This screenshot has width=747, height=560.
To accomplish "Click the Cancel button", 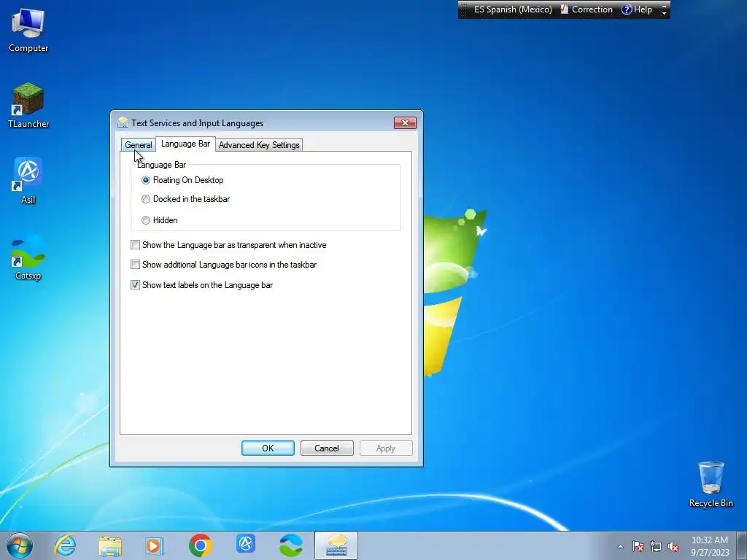I will [x=327, y=448].
